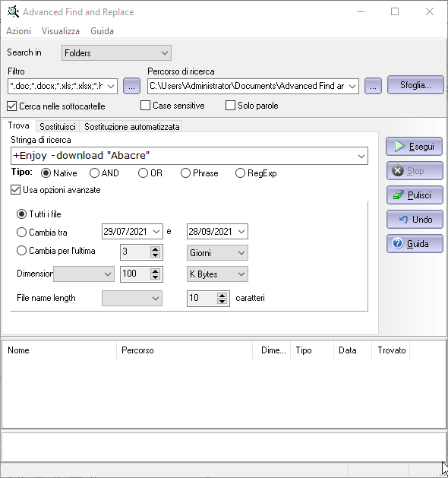Open the Dimensione comparison dropdown
Screen dimensions: 448x478
pos(84,274)
